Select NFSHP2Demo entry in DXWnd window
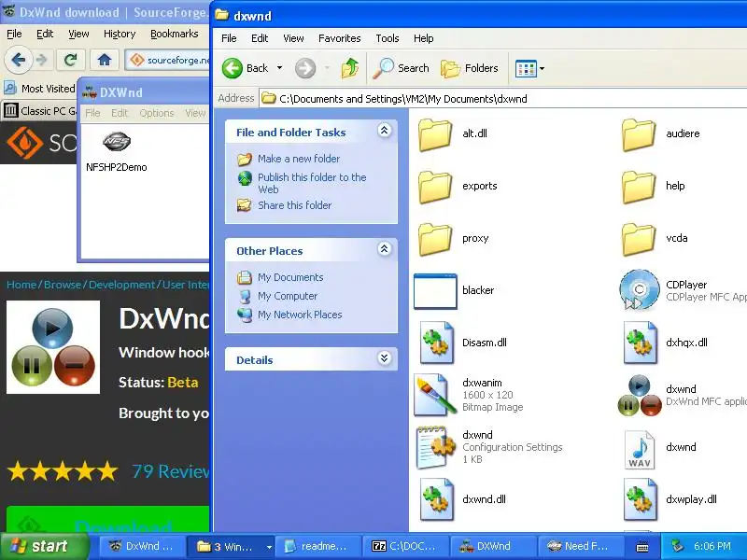Viewport: 747px width, 560px height. point(116,152)
